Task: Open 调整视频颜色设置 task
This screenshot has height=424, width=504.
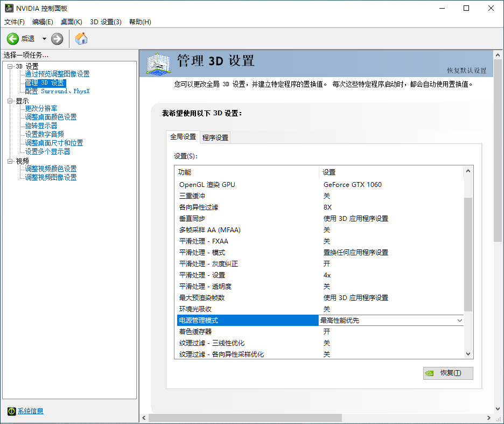Action: (x=51, y=169)
